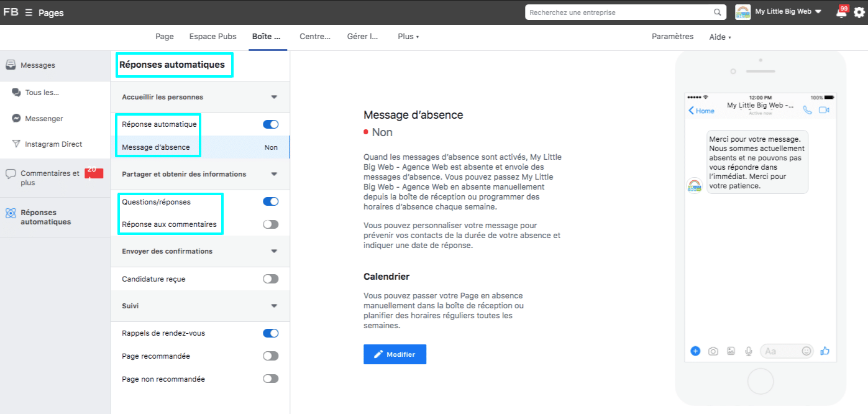This screenshot has width=868, height=414.
Task: Collapse the Accueillir les personnes section
Action: pos(274,97)
